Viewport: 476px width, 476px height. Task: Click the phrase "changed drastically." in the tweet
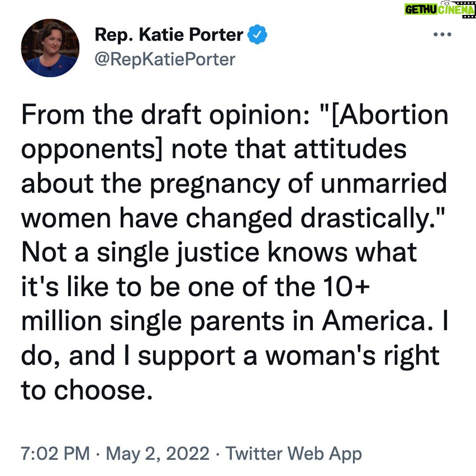[315, 219]
